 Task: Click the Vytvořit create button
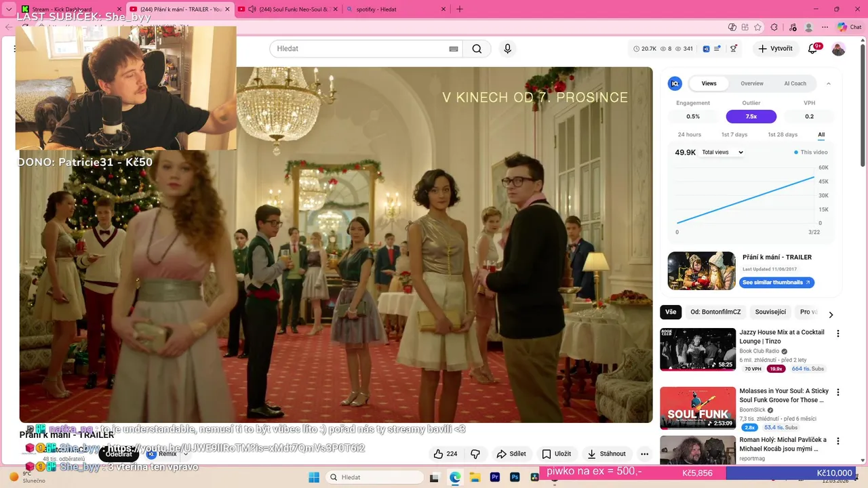pyautogui.click(x=775, y=49)
